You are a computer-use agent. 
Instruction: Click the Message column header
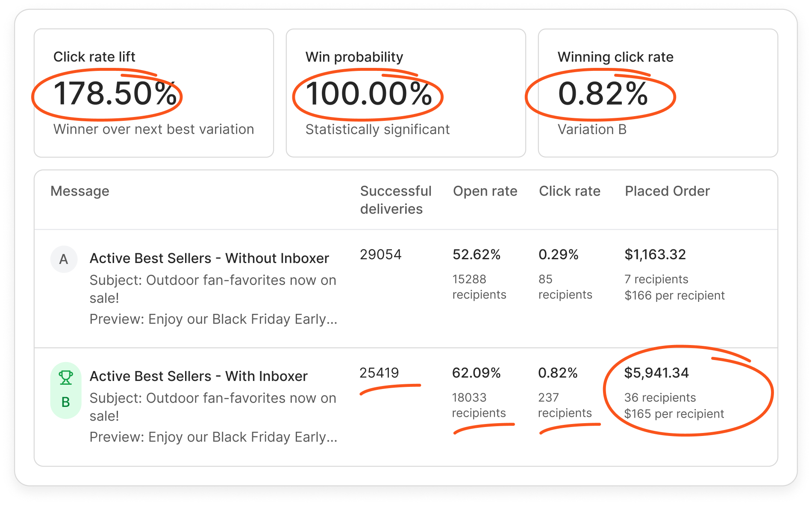coord(80,191)
